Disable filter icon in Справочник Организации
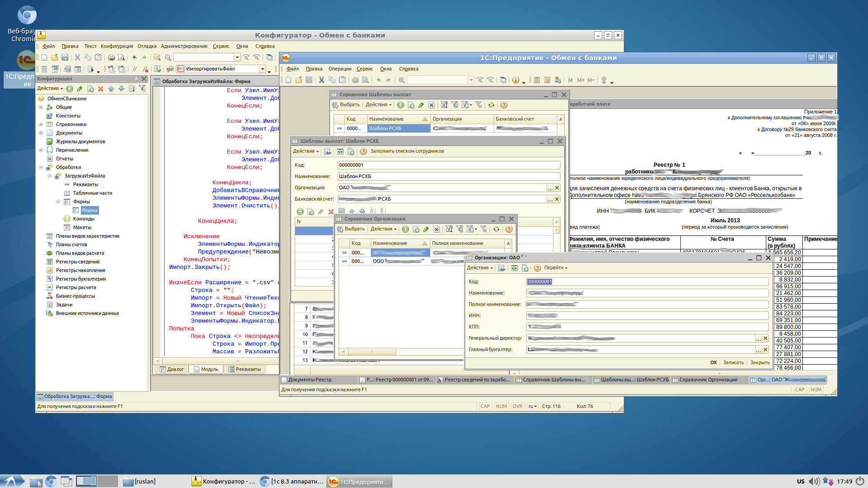 pyautogui.click(x=484, y=229)
